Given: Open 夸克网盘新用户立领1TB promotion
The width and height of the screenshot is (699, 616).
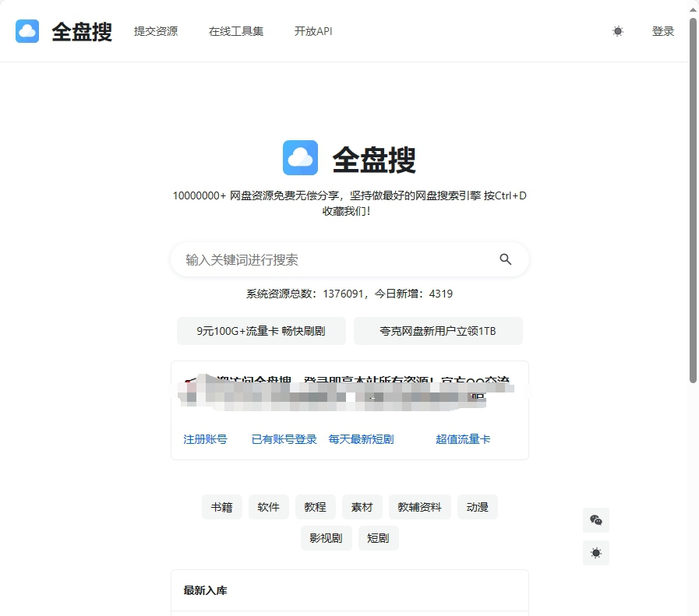Looking at the screenshot, I should (439, 330).
